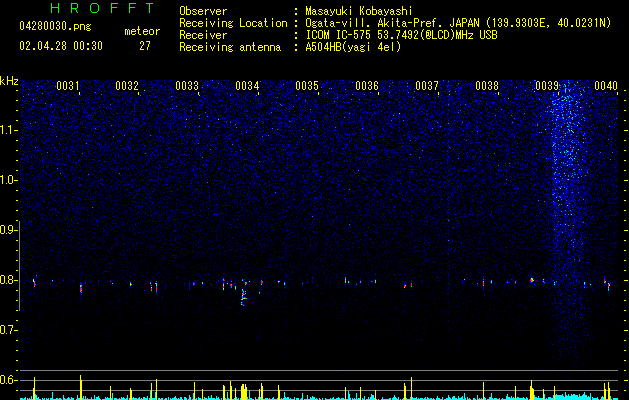Click the 0036 time marker

pos(367,86)
